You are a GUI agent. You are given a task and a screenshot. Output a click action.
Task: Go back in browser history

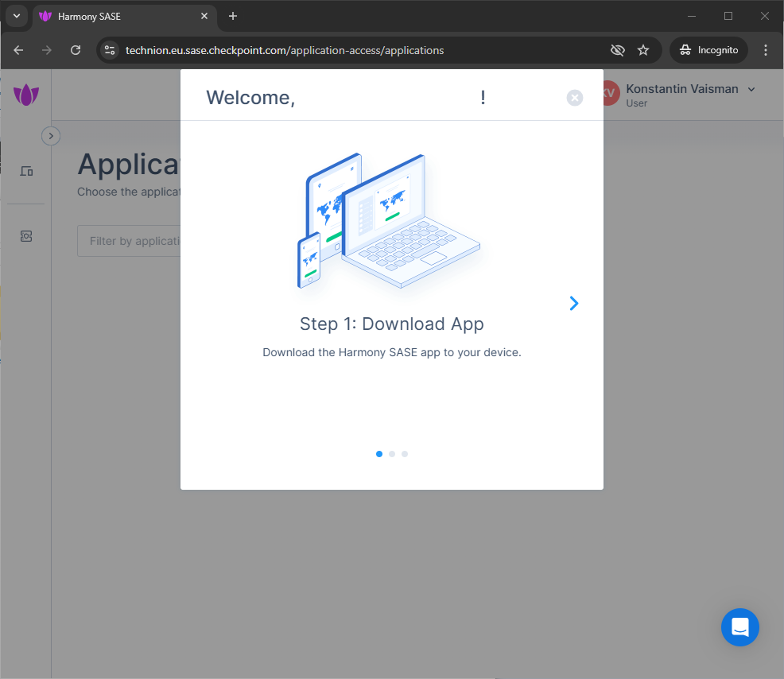(x=18, y=50)
